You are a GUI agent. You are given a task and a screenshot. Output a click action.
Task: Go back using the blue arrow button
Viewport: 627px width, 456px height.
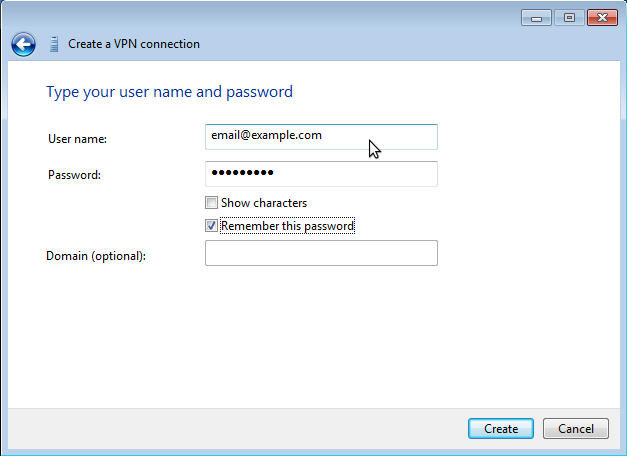(23, 44)
